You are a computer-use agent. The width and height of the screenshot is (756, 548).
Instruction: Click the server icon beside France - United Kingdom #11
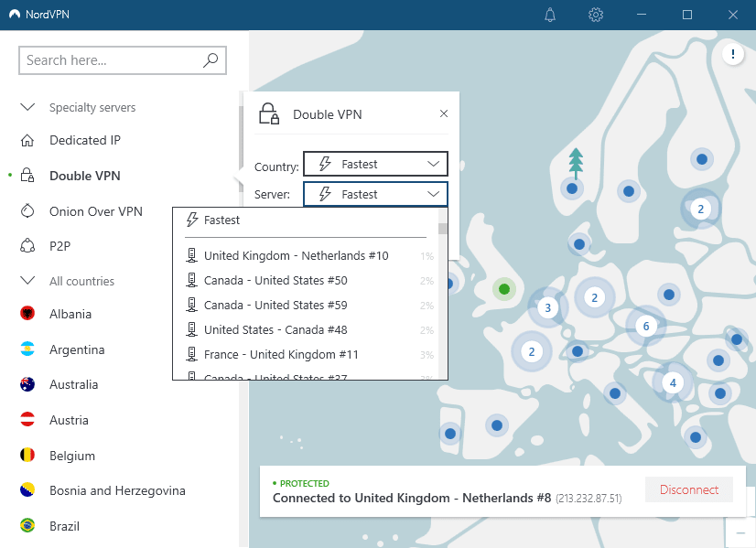[x=192, y=354]
